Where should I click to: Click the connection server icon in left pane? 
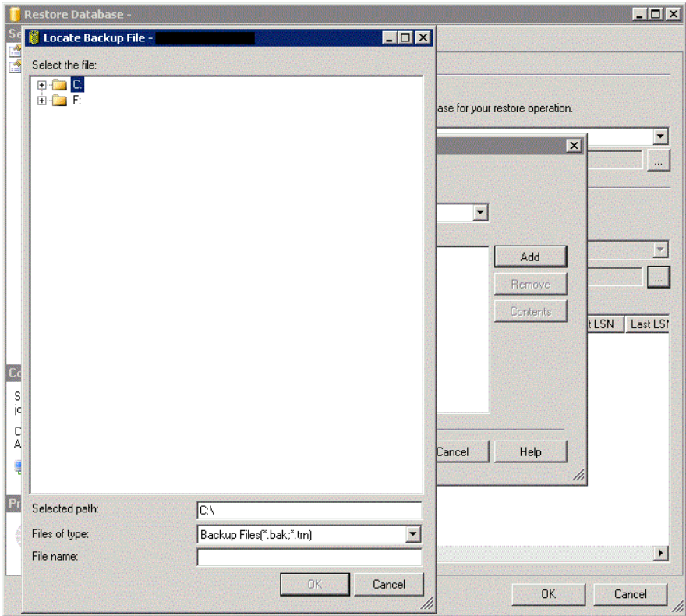tap(18, 466)
